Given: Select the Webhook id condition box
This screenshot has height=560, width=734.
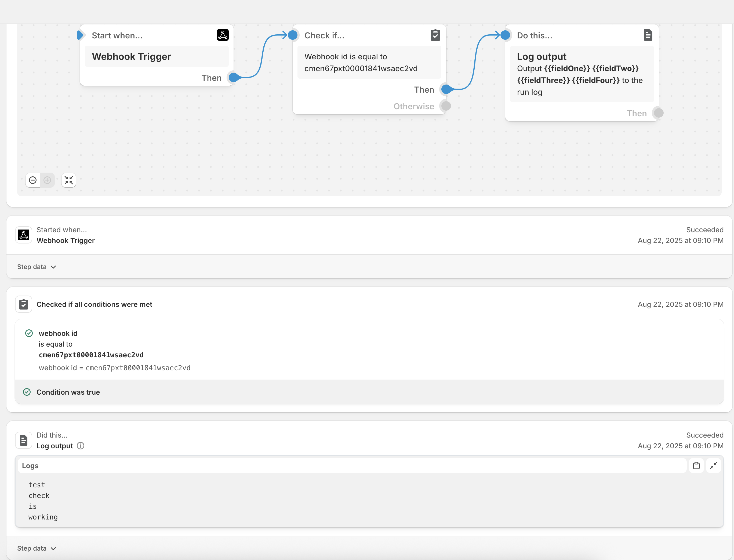Looking at the screenshot, I should [369, 62].
